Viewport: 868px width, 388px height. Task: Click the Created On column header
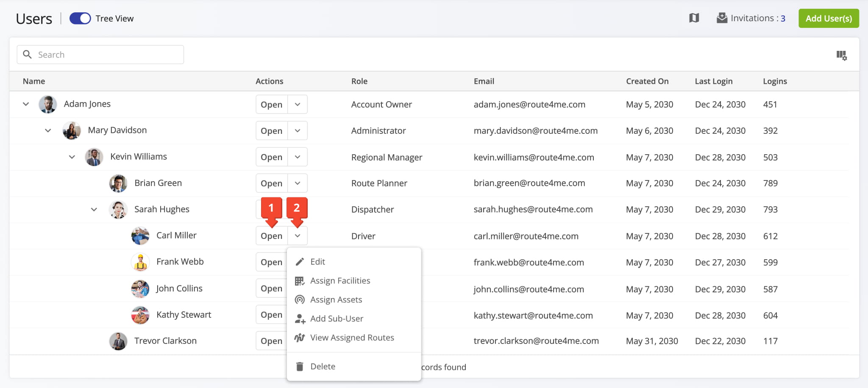pyautogui.click(x=647, y=81)
